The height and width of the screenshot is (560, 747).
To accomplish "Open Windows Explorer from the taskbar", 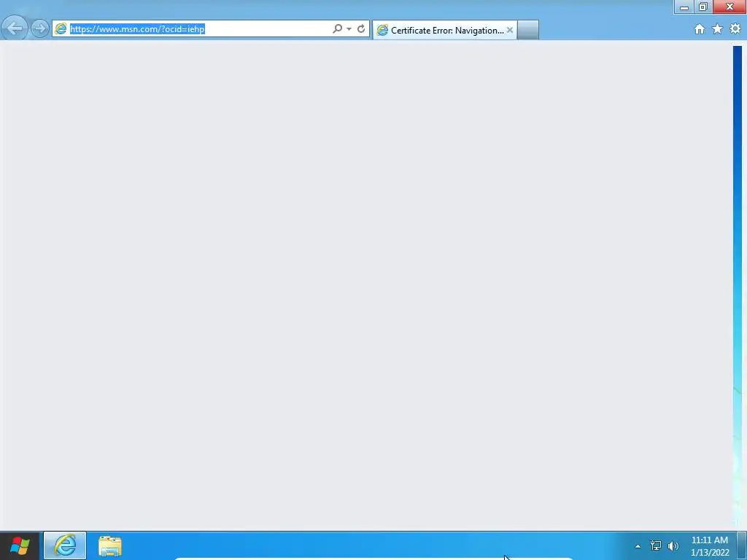I will pos(110,546).
